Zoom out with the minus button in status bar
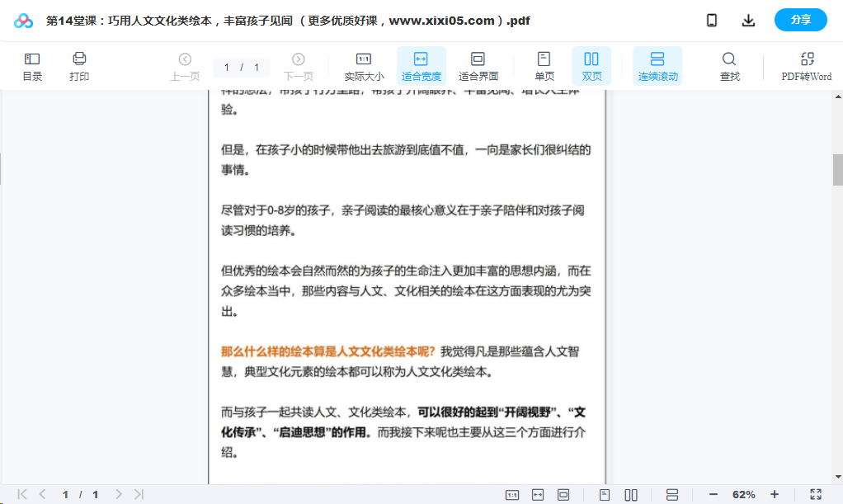 (x=713, y=494)
